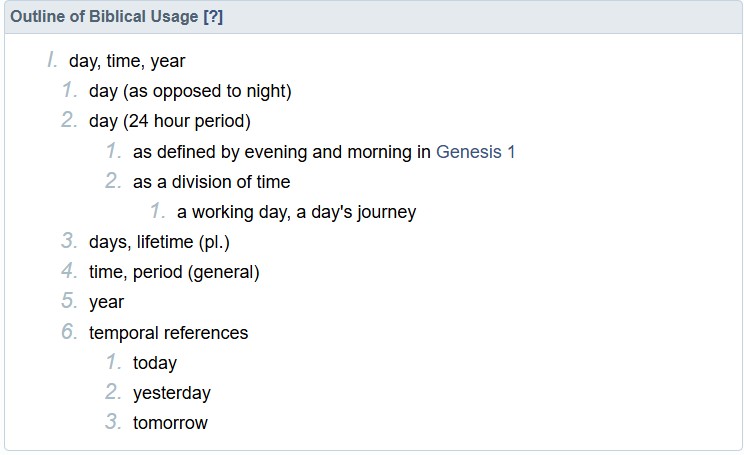Select 'as a division of time' item

pyautogui.click(x=211, y=182)
